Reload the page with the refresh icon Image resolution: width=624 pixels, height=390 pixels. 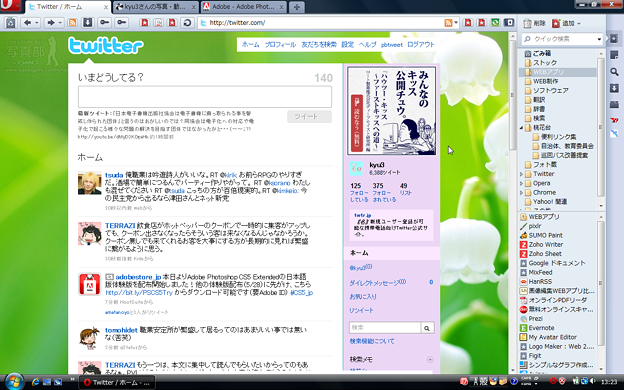click(x=187, y=23)
